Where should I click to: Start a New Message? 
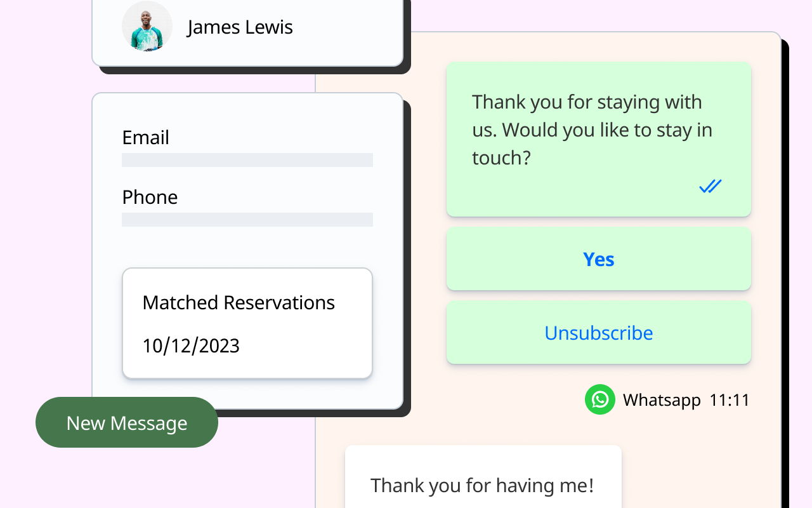(127, 423)
